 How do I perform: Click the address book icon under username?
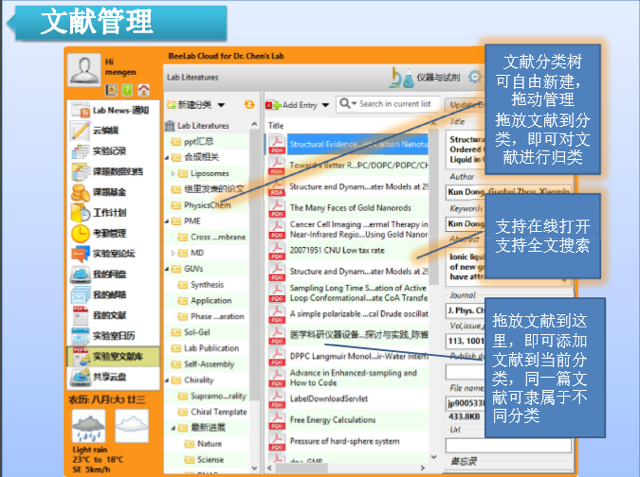tap(111, 90)
